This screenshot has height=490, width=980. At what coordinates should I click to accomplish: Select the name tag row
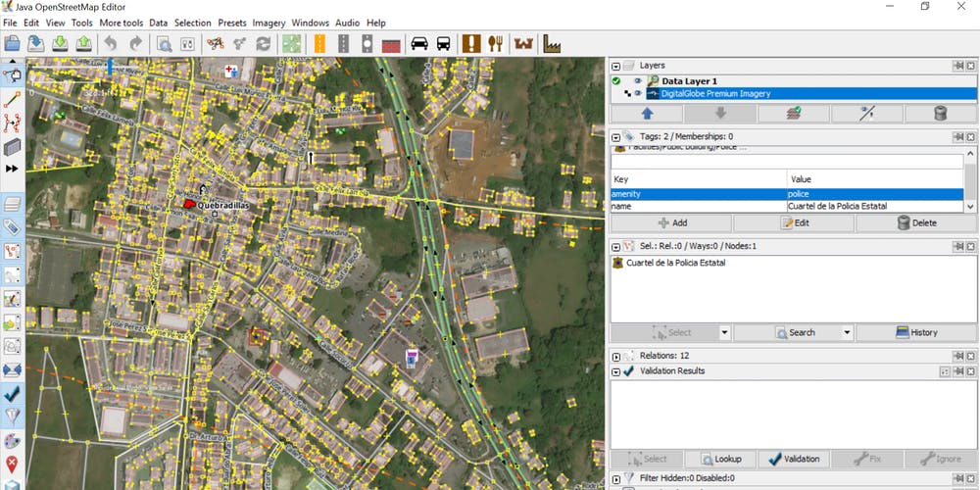(788, 206)
